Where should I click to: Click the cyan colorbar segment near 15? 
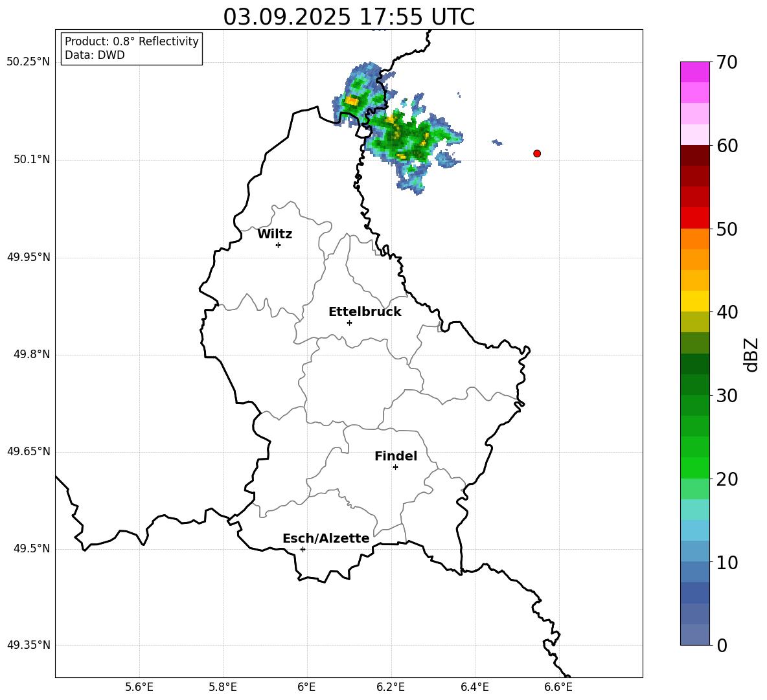pyautogui.click(x=694, y=510)
